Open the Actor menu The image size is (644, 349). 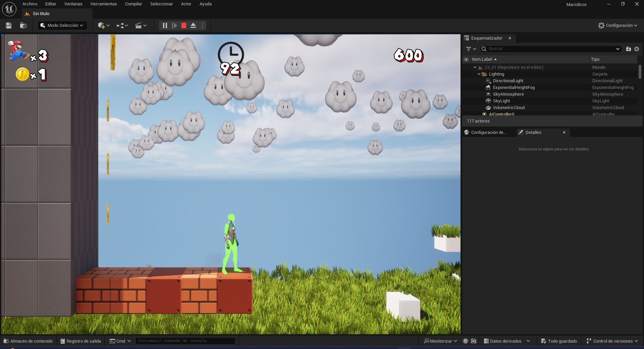tap(186, 4)
